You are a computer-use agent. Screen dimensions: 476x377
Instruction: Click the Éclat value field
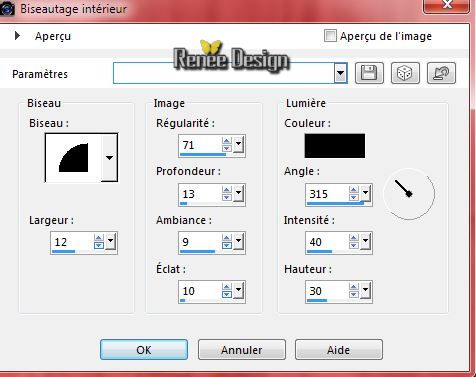(201, 291)
